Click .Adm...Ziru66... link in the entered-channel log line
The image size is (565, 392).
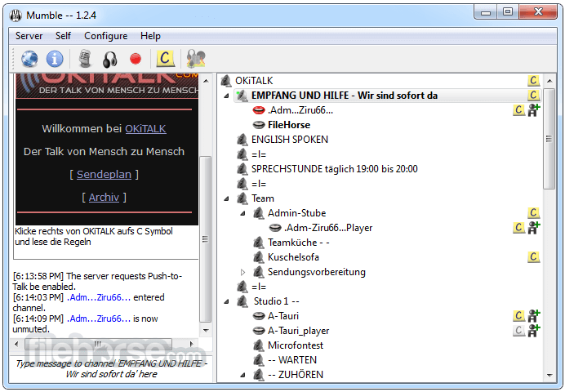[x=99, y=297]
